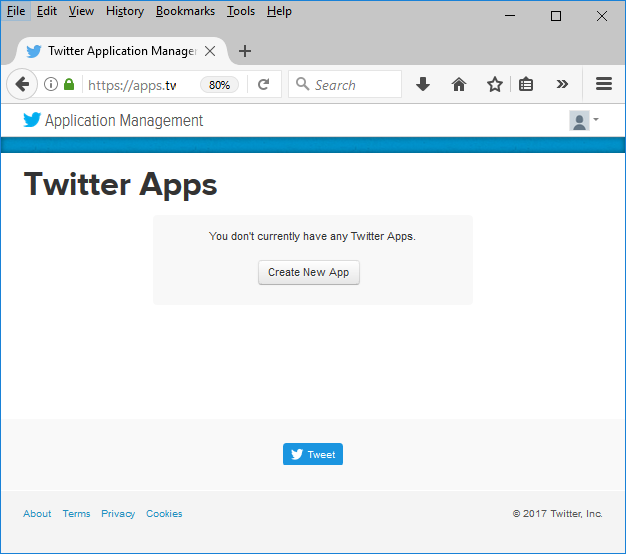
Task: Bookmark this page with the star icon
Action: click(x=495, y=84)
